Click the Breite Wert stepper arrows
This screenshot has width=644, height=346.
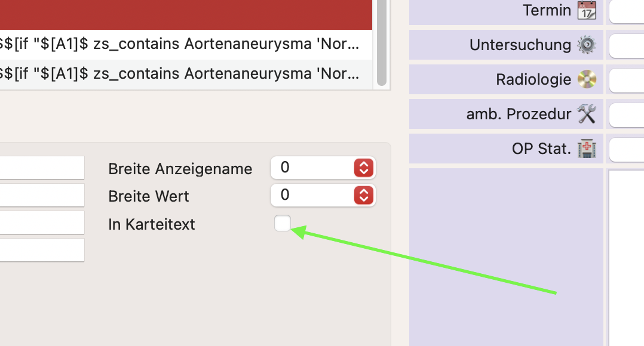(x=364, y=195)
